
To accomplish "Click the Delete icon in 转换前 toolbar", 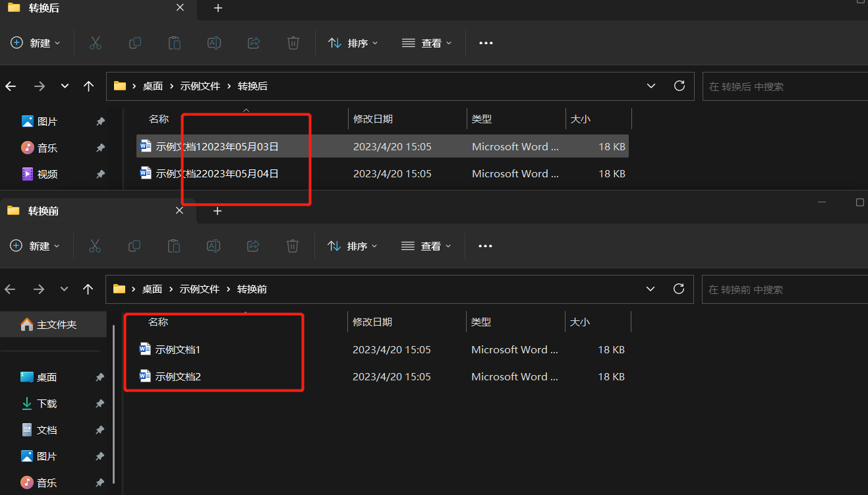I will [x=293, y=246].
